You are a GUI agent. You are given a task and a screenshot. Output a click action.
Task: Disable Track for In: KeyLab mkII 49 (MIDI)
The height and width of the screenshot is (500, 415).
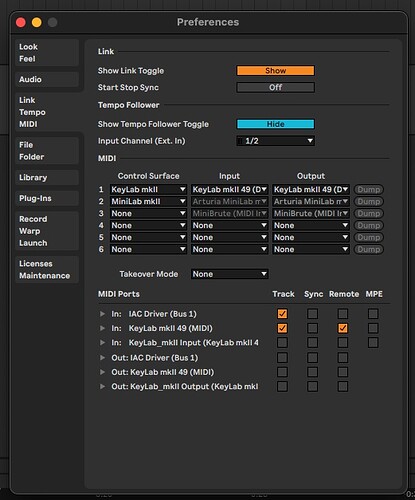[282, 328]
